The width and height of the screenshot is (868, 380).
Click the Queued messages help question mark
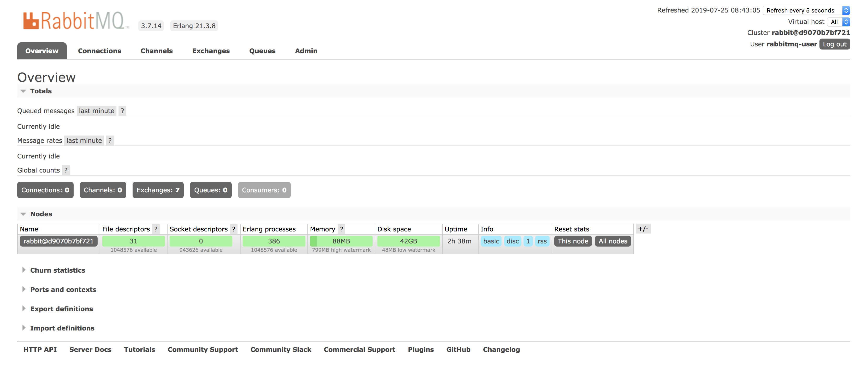coord(122,111)
